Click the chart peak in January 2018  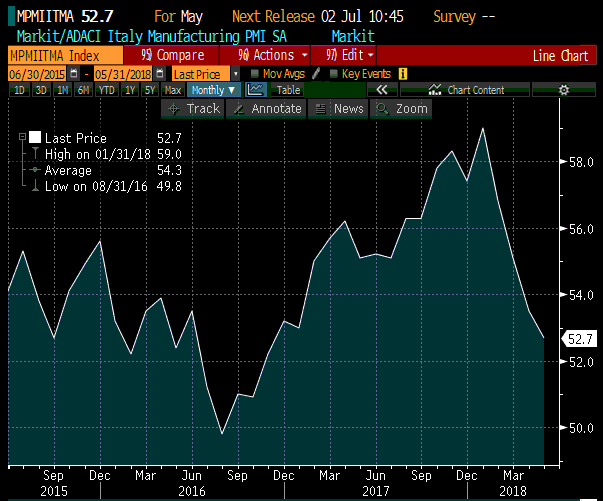tap(483, 128)
